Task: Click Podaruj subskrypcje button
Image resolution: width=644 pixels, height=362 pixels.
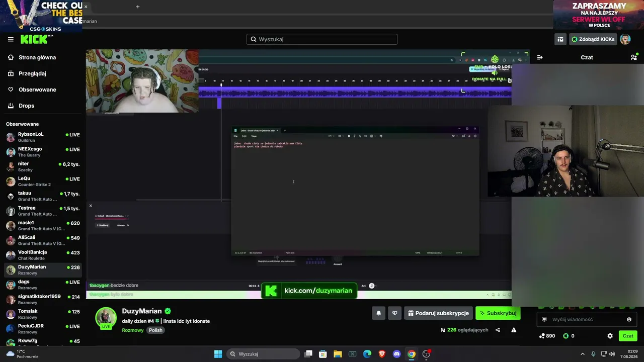Action: click(438, 313)
